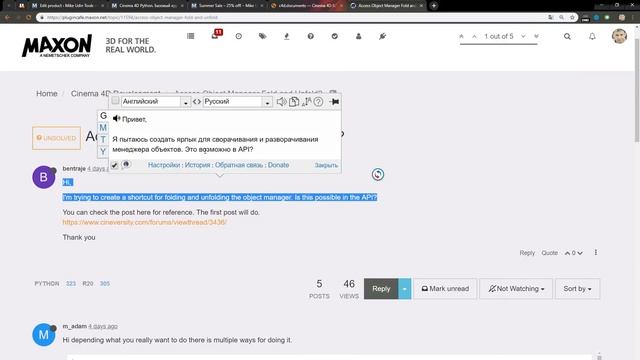Open the unread posts icon with badge

click(216, 35)
